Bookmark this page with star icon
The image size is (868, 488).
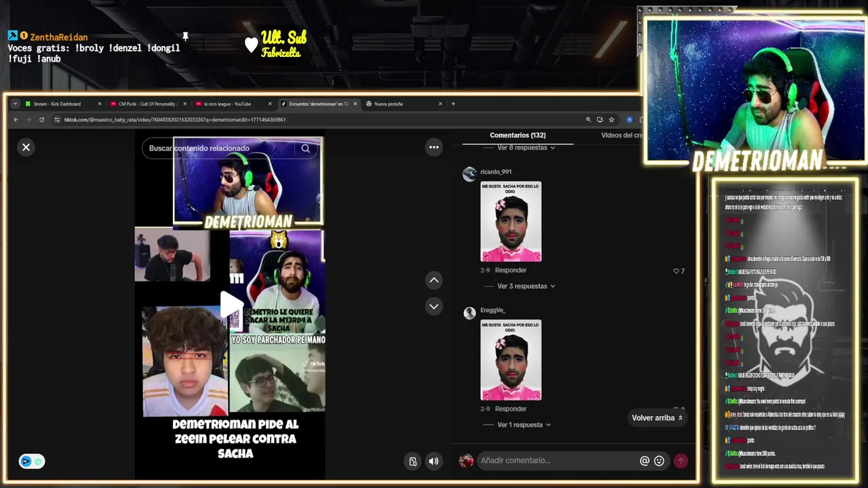(x=611, y=120)
